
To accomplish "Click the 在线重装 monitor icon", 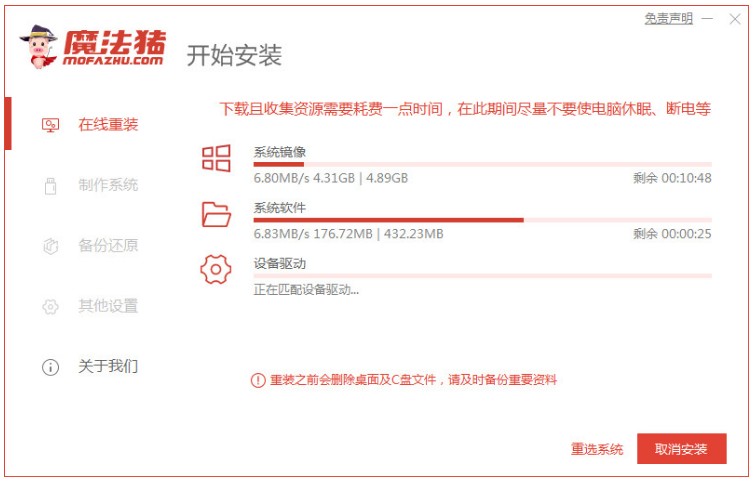I will (x=50, y=125).
